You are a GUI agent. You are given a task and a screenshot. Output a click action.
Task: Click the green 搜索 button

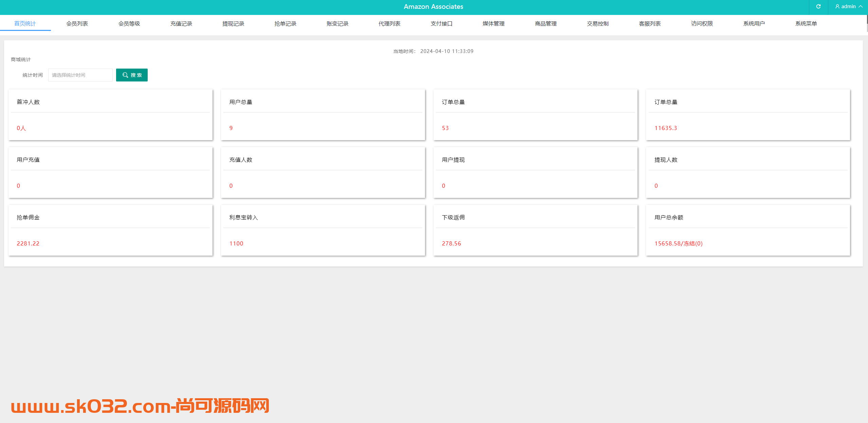click(132, 75)
